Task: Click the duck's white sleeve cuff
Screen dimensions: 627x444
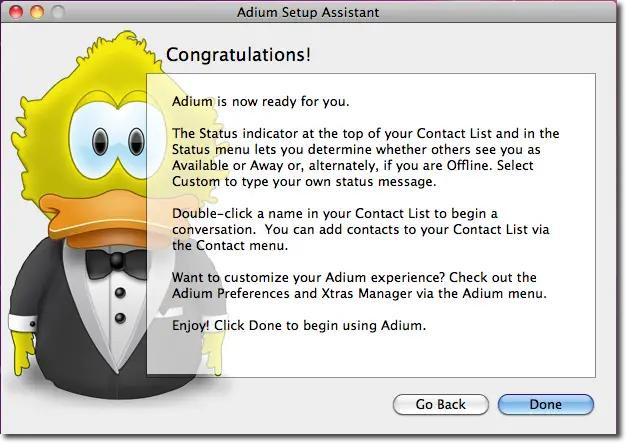Action: (22, 322)
